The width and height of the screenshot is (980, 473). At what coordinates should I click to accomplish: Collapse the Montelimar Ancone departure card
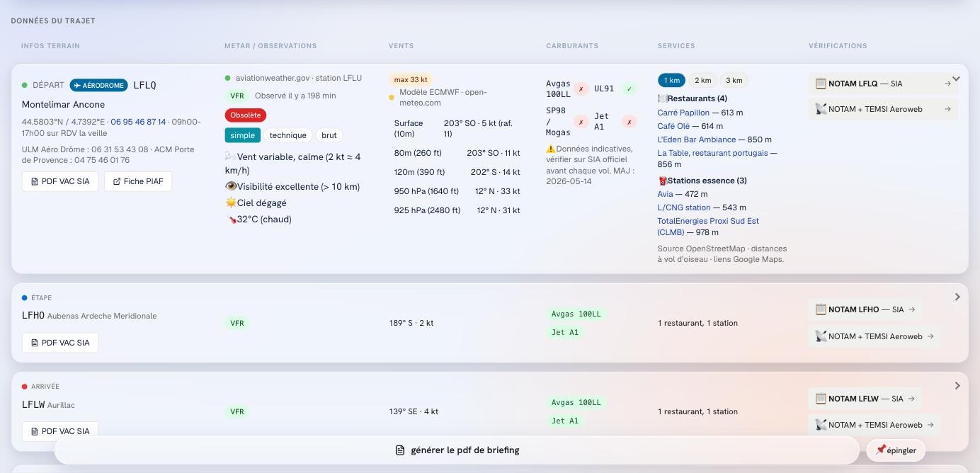[956, 79]
